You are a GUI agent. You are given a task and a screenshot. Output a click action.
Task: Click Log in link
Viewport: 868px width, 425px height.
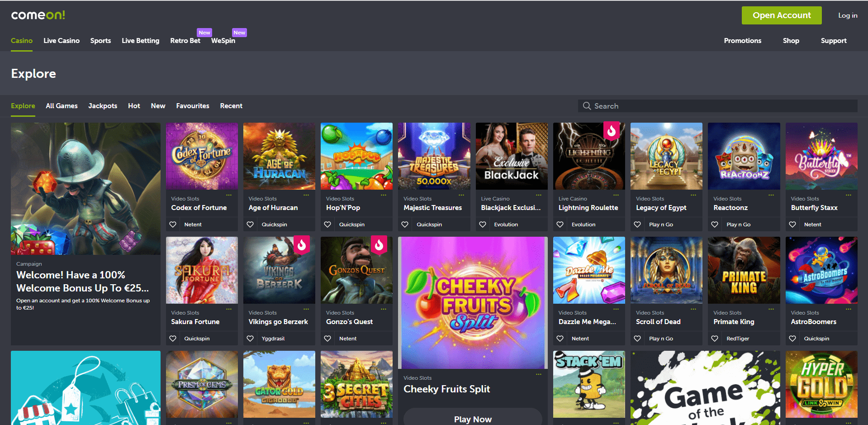coord(848,15)
